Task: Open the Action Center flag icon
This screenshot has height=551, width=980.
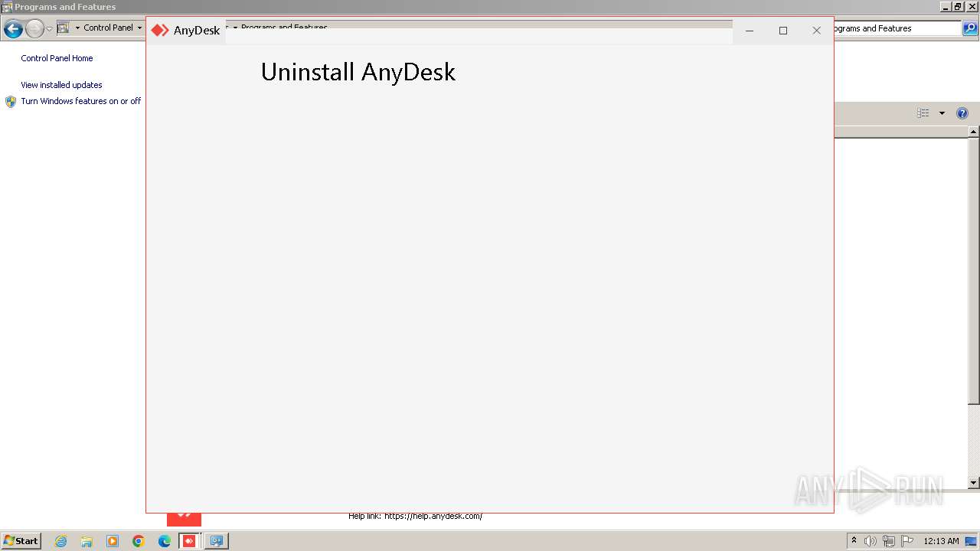Action: click(907, 541)
